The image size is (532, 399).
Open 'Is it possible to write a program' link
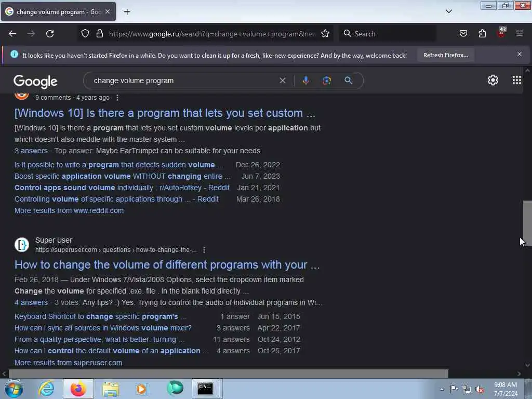(x=119, y=165)
